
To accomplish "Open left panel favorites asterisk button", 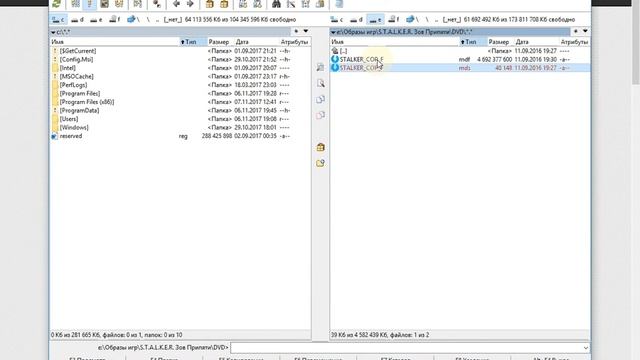I will pyautogui.click(x=296, y=31).
